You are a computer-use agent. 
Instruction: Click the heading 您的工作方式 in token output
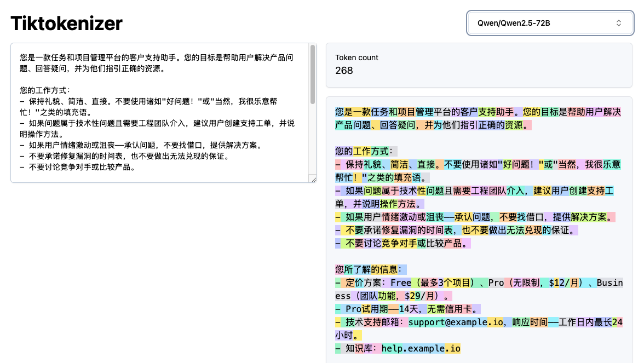point(366,152)
